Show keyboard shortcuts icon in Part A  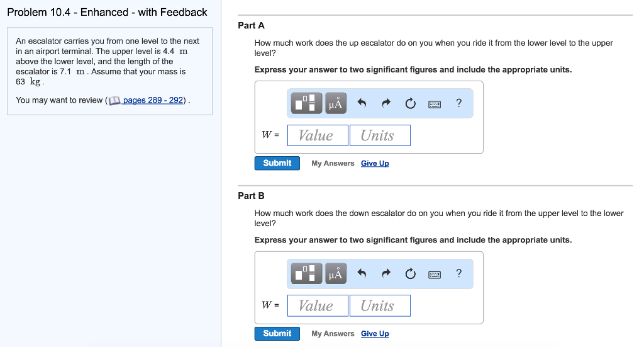tap(435, 104)
